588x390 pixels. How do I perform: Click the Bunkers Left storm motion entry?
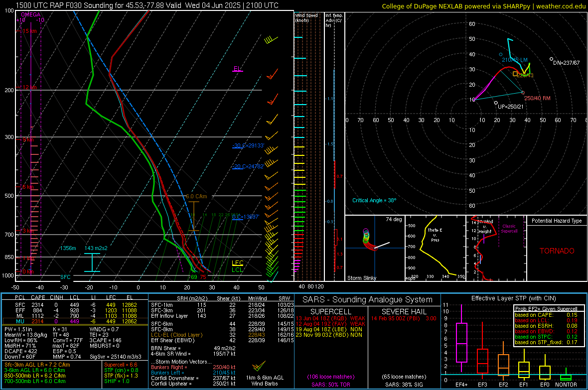[193, 373]
